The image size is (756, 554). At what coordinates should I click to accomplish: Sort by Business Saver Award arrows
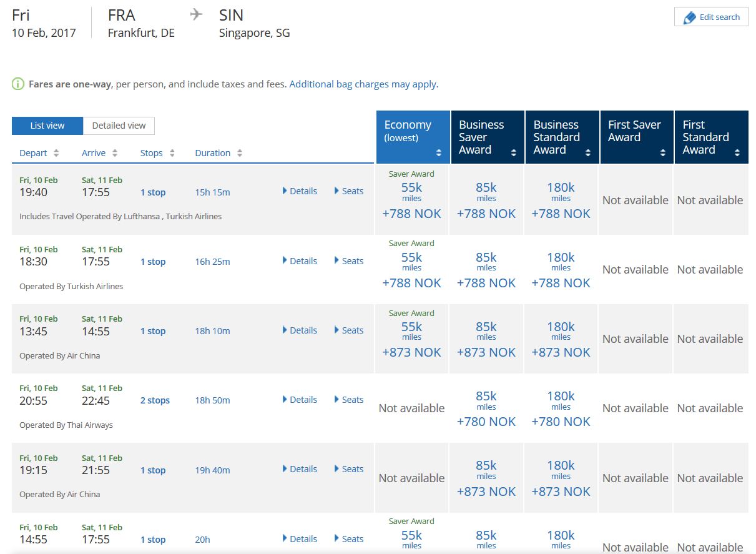[x=514, y=153]
